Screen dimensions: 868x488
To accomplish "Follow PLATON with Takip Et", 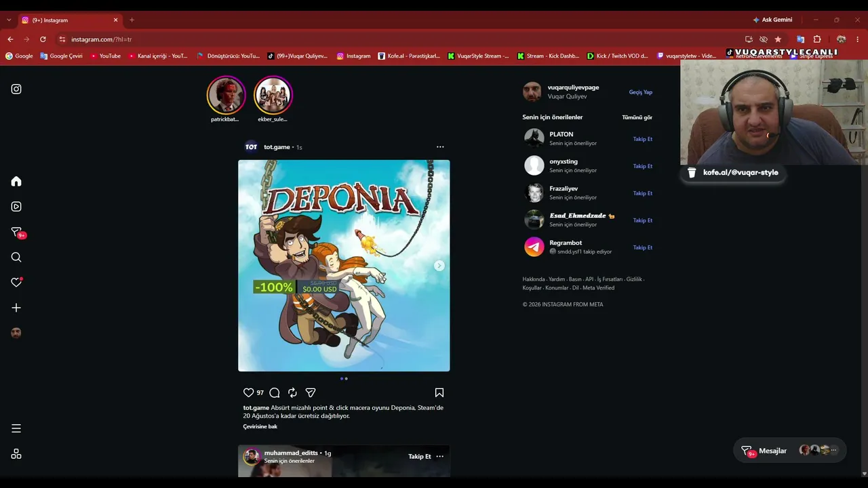I will (643, 139).
